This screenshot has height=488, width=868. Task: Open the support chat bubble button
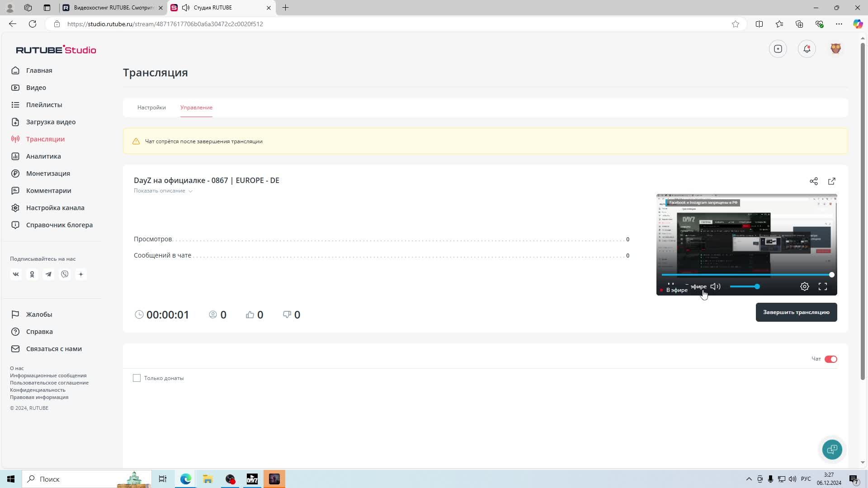[x=832, y=450]
